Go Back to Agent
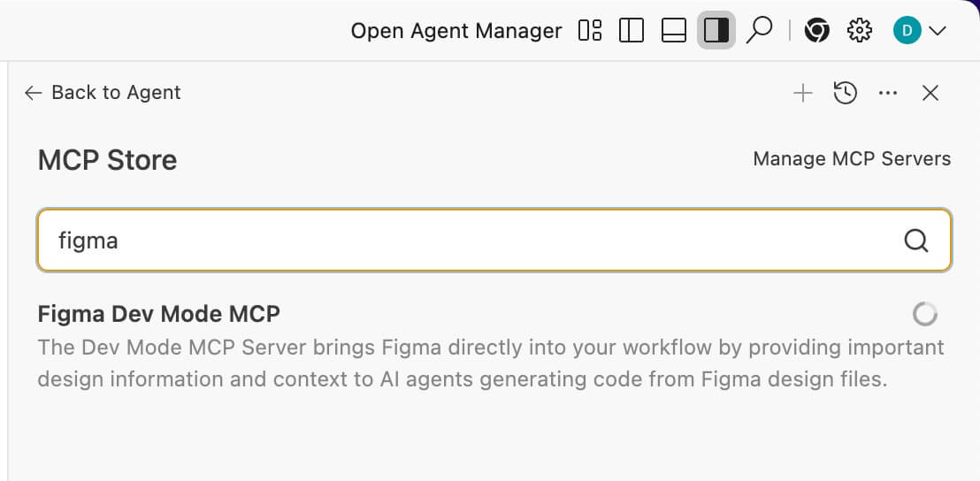980x481 pixels. point(103,93)
